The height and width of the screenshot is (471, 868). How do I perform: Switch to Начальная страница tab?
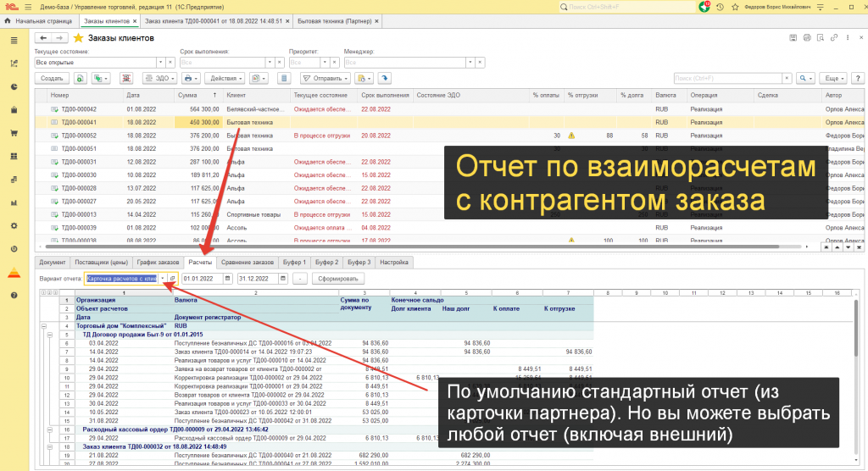pos(39,21)
